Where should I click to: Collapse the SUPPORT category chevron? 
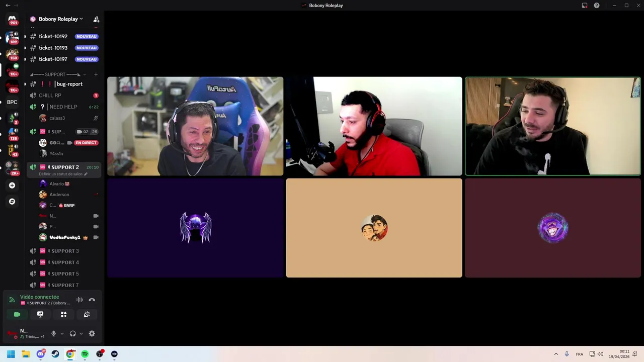coord(85,74)
